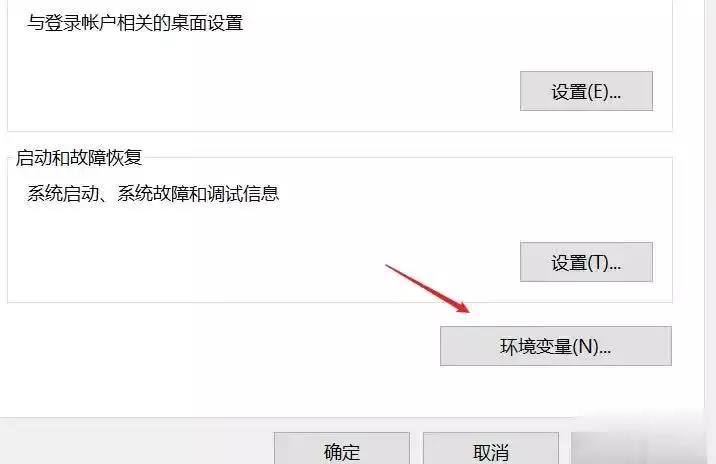This screenshot has width=716, height=464.
Task: Open the 环境变量(N)... dialog
Action: (x=556, y=346)
